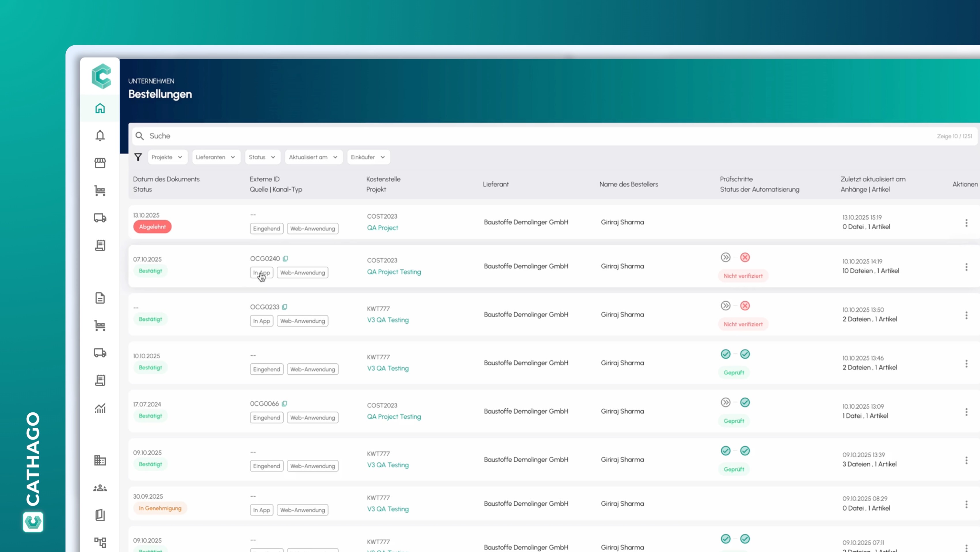980x552 pixels.
Task: Open the analytics chart sidebar icon
Action: pos(100,408)
